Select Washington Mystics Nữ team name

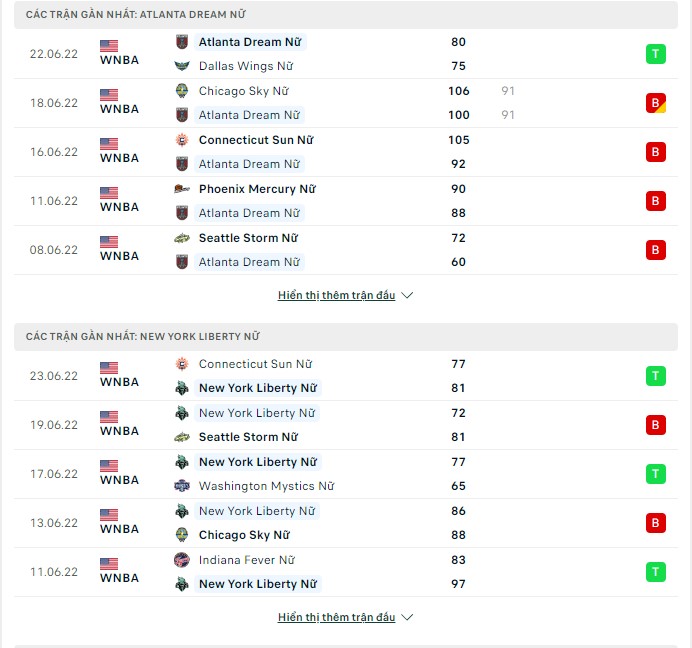(267, 486)
